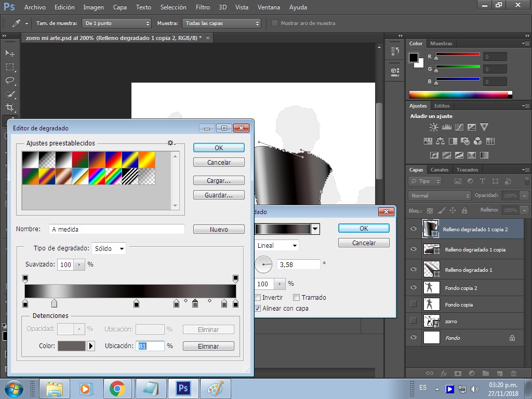Click Cargar... to load gradients

[219, 180]
